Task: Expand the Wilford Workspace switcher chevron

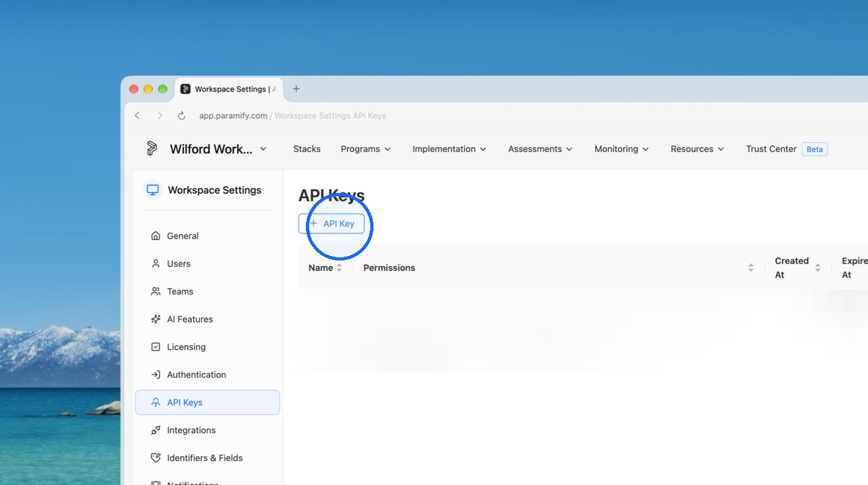Action: (x=263, y=149)
